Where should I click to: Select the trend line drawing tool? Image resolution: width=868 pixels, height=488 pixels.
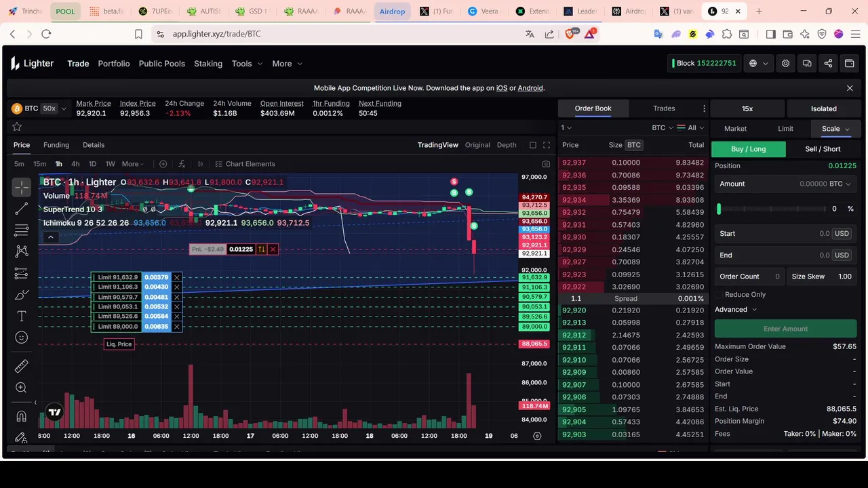pos(21,209)
